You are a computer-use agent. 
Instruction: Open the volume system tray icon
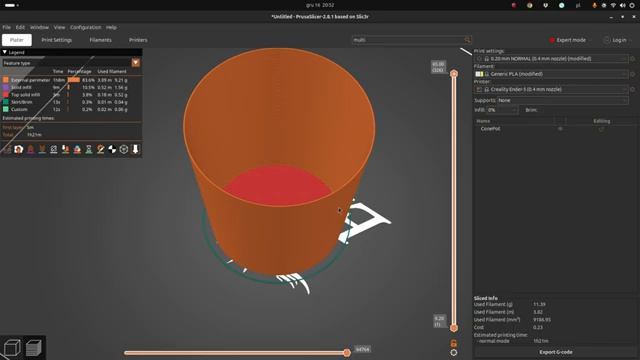(622, 5)
